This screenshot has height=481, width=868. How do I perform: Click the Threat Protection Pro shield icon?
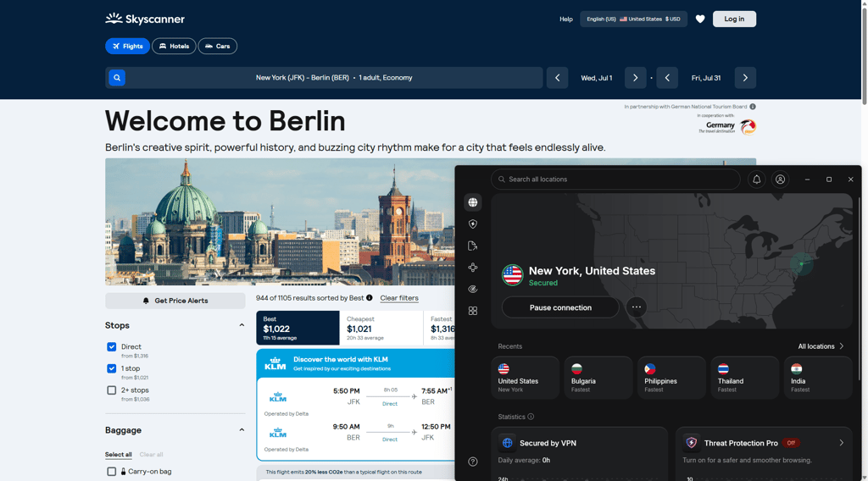pyautogui.click(x=691, y=443)
